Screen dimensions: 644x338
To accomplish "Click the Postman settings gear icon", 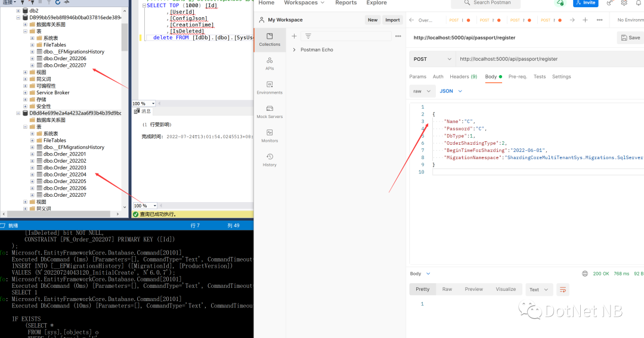I will point(624,3).
